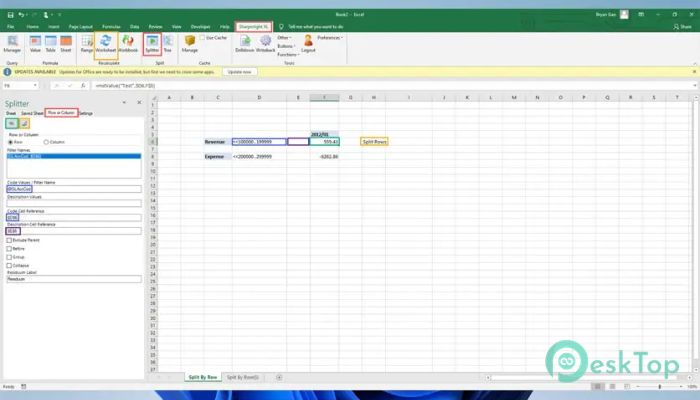700x400 pixels.
Task: Click the insert function fx icon
Action: pos(83,86)
